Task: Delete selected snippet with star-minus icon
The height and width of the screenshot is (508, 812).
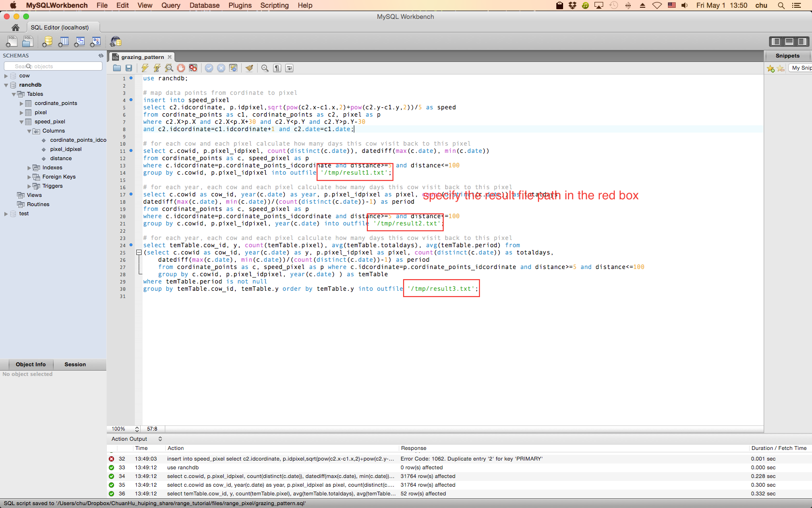Action: click(781, 69)
